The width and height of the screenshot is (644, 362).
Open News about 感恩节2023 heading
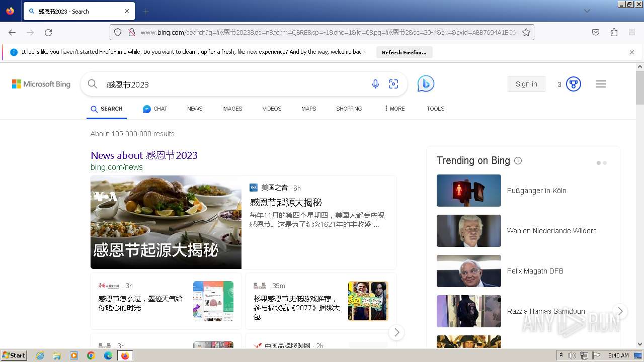144,155
